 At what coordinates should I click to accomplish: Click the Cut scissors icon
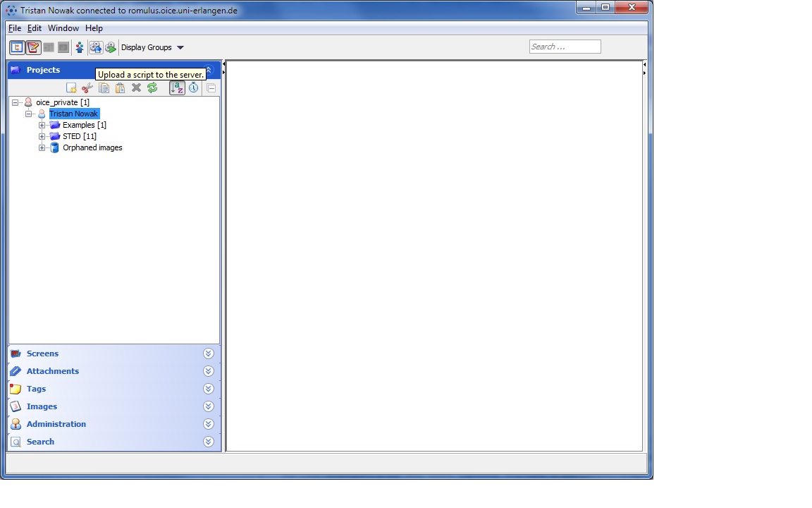pos(87,88)
